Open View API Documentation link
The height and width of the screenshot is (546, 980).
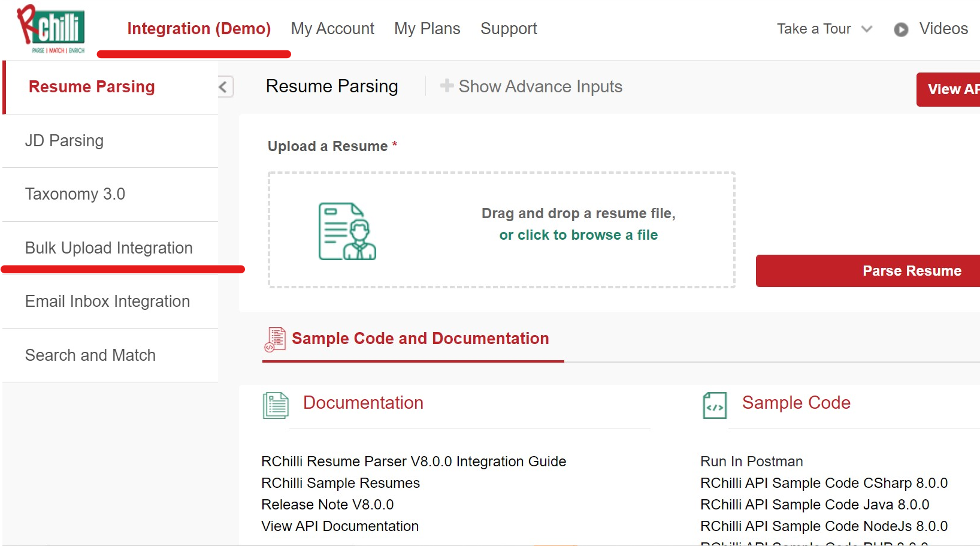(x=340, y=526)
